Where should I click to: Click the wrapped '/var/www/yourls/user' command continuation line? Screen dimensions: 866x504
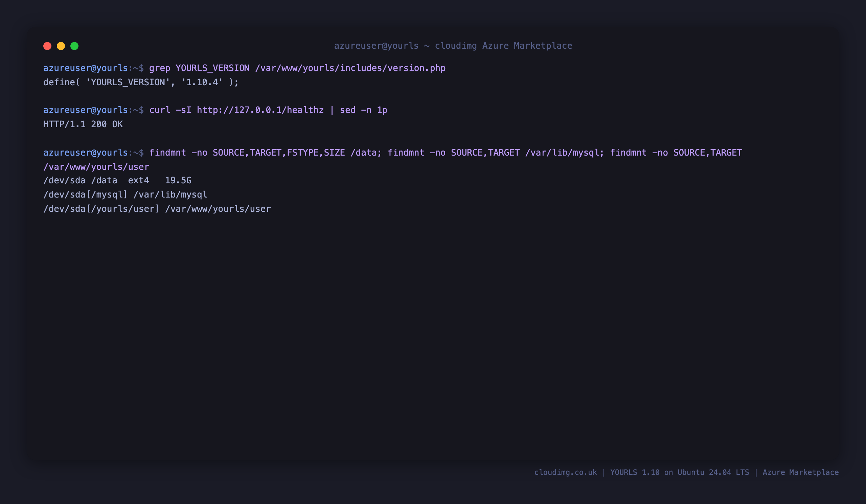click(96, 167)
